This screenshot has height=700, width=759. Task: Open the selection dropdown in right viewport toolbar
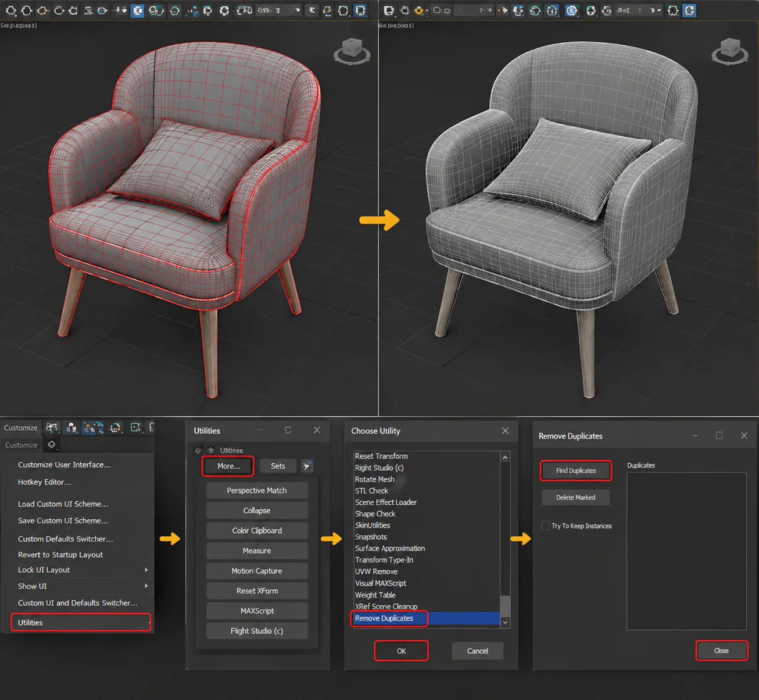pos(639,10)
